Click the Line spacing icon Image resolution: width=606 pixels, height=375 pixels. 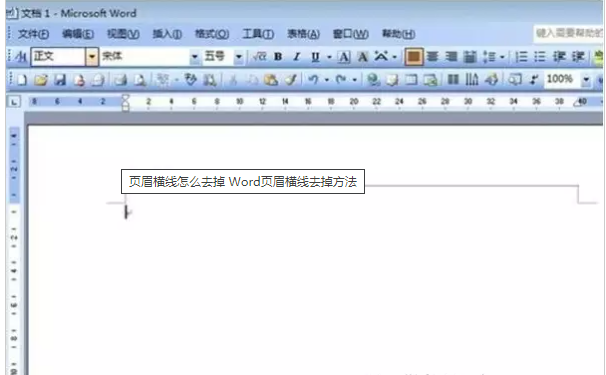point(489,57)
